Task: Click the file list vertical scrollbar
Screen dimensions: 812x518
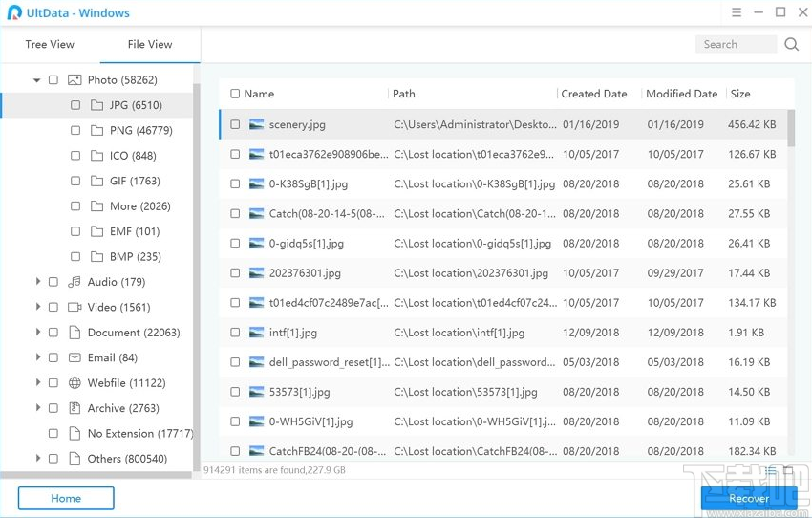Action: (x=791, y=128)
